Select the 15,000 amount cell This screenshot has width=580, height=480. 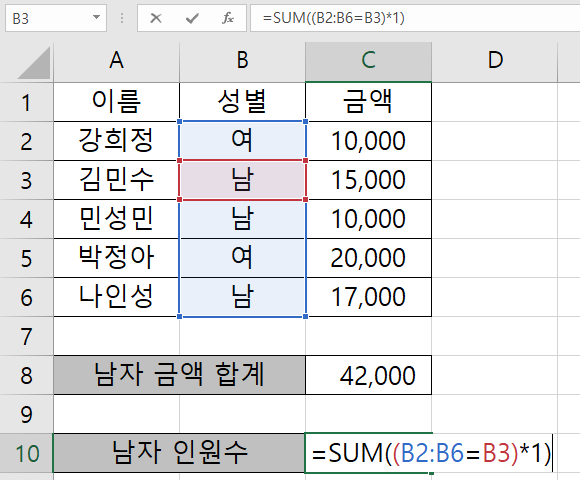[368, 180]
